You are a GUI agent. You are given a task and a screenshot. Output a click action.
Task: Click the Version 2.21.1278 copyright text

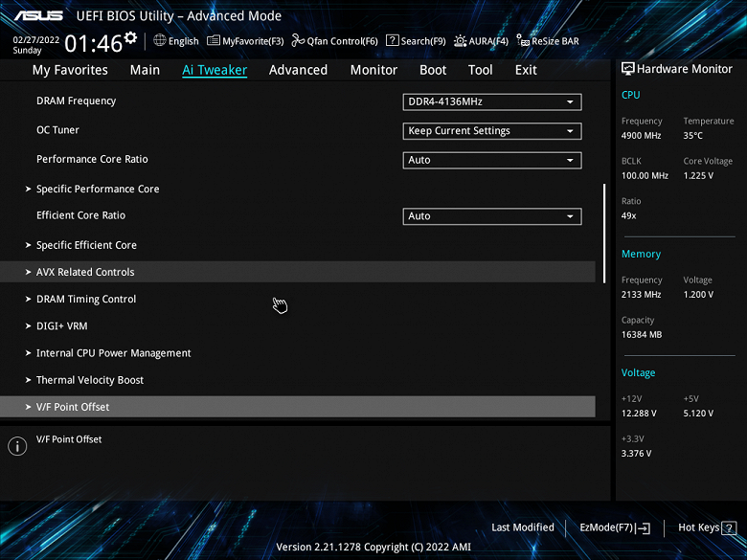point(373,548)
